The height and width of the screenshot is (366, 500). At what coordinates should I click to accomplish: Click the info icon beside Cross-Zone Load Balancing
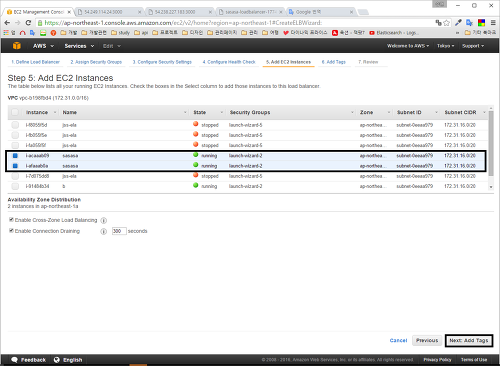pos(104,220)
